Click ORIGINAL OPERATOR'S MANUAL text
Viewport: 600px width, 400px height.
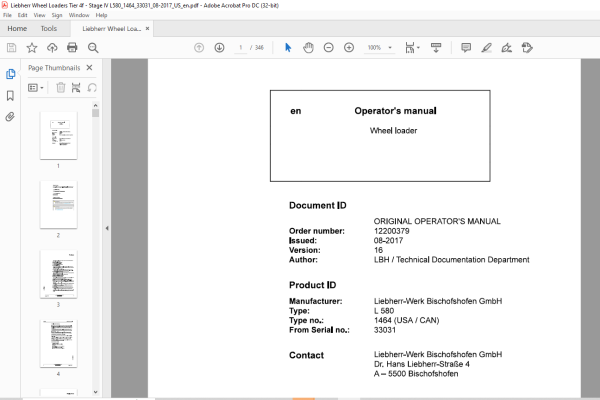click(437, 221)
